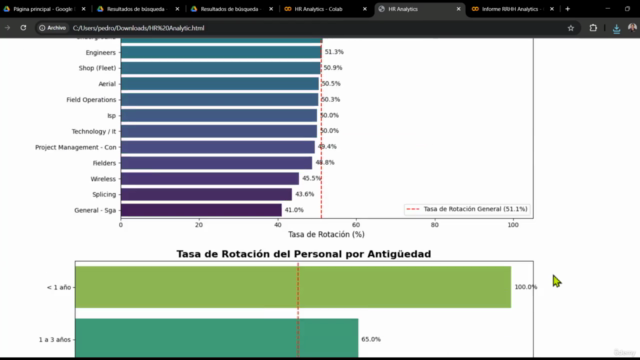Close the active HR Analytics tab

(458, 9)
